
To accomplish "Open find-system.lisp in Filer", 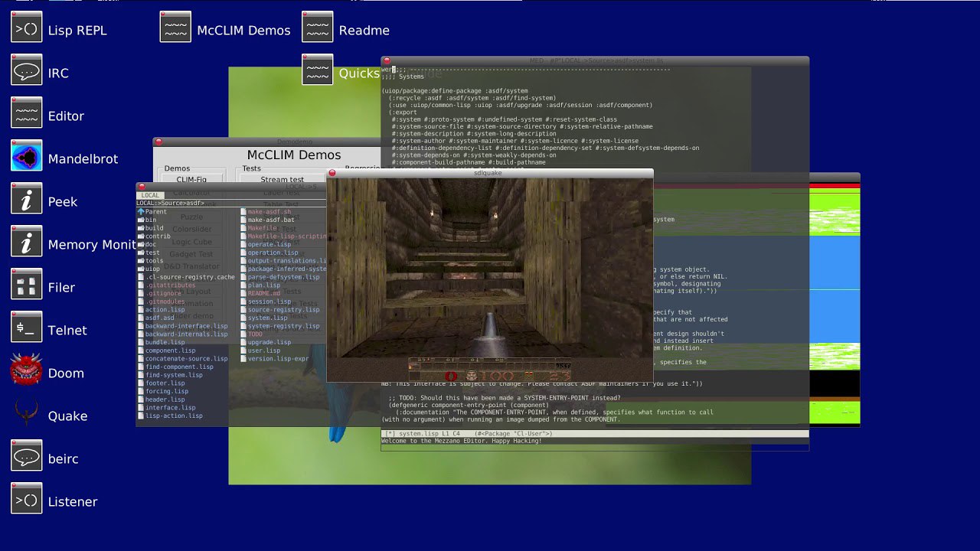I will [170, 375].
